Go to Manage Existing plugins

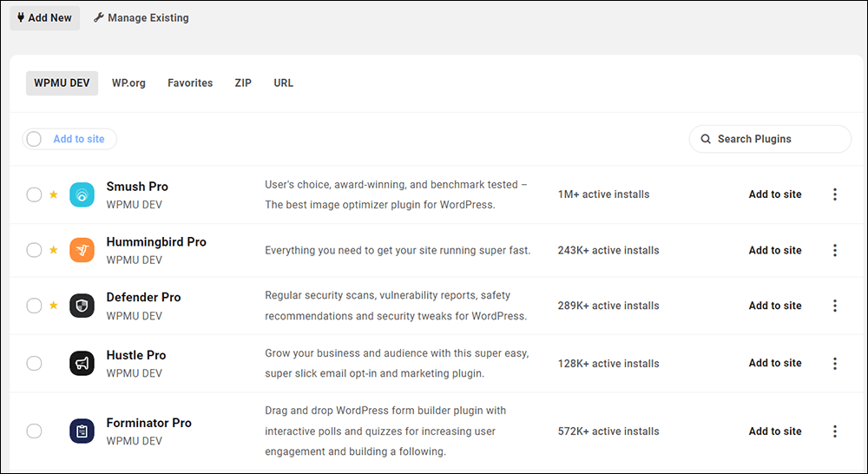click(141, 17)
